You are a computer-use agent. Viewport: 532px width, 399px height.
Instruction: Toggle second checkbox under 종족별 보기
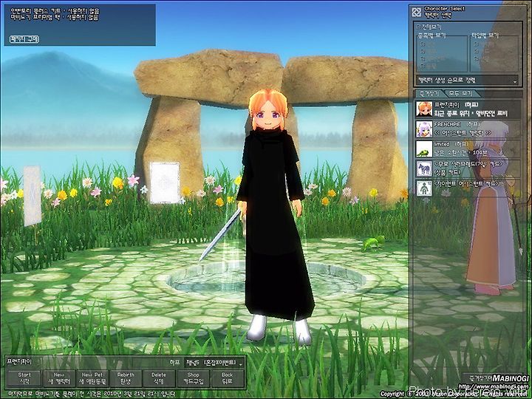423,51
